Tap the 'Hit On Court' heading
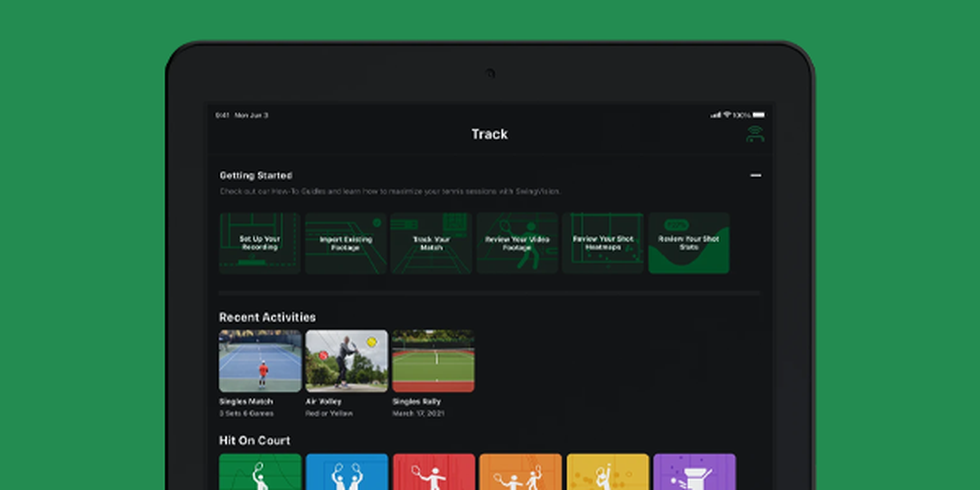This screenshot has width=980, height=490. (255, 440)
